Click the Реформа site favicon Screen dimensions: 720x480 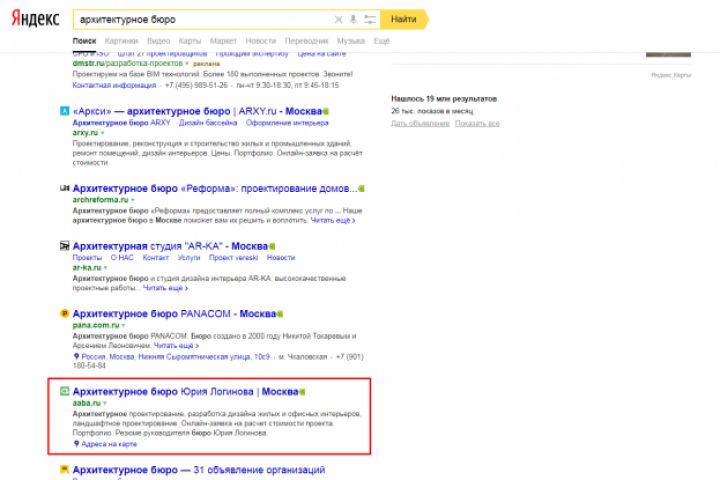[x=65, y=188]
